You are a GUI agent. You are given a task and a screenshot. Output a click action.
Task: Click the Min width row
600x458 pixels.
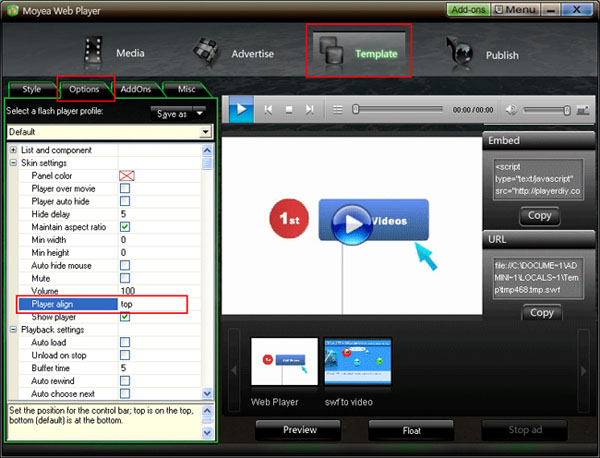[109, 240]
